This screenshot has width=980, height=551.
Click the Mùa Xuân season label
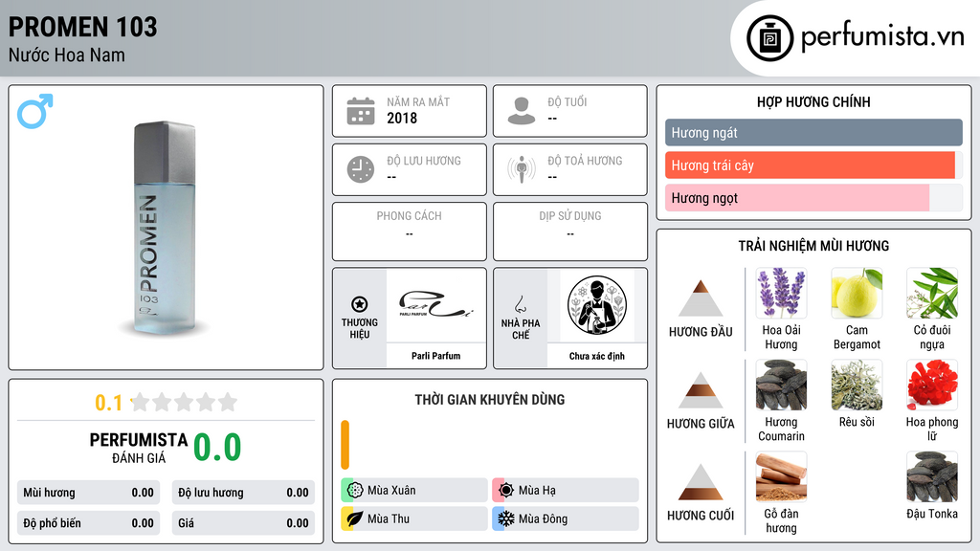pos(391,491)
